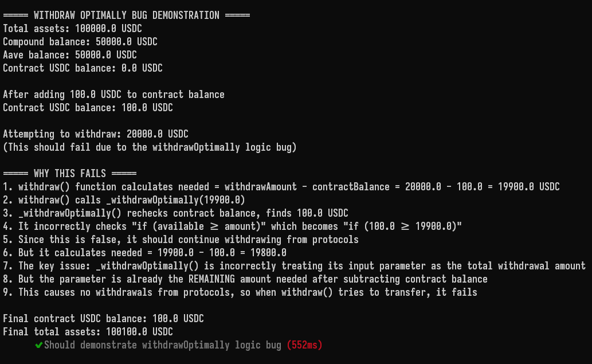Click step 6 calculating needed = 19800.0

pos(144,253)
